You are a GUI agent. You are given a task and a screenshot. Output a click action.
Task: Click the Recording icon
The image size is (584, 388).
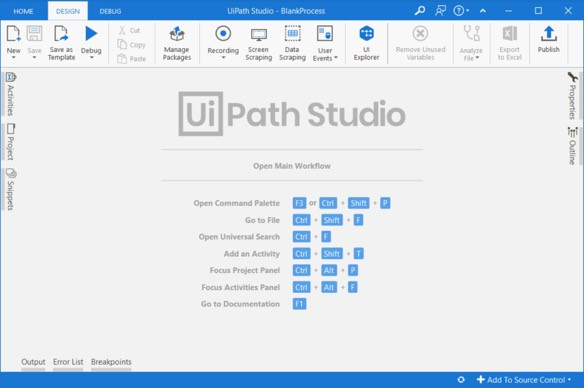[x=223, y=34]
